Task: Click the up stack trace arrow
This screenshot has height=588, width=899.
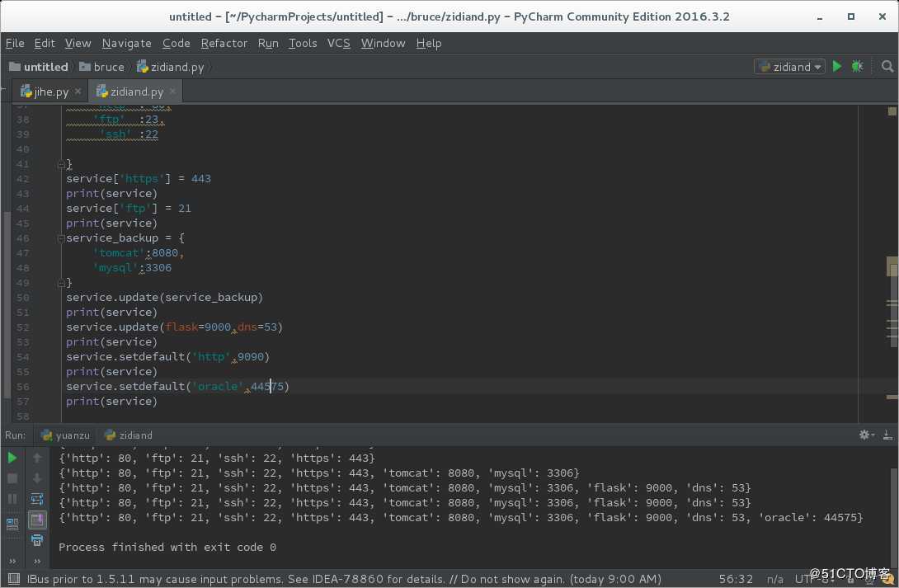Action: click(x=37, y=458)
